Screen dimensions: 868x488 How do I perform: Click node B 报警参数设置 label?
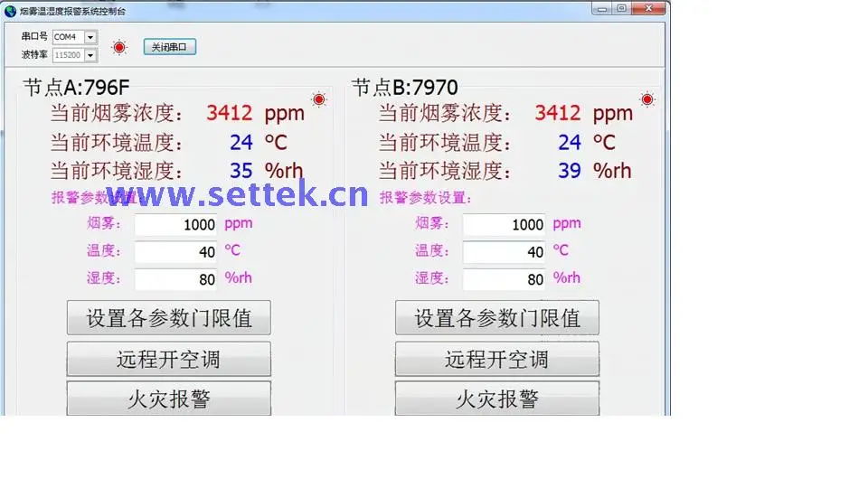point(425,198)
